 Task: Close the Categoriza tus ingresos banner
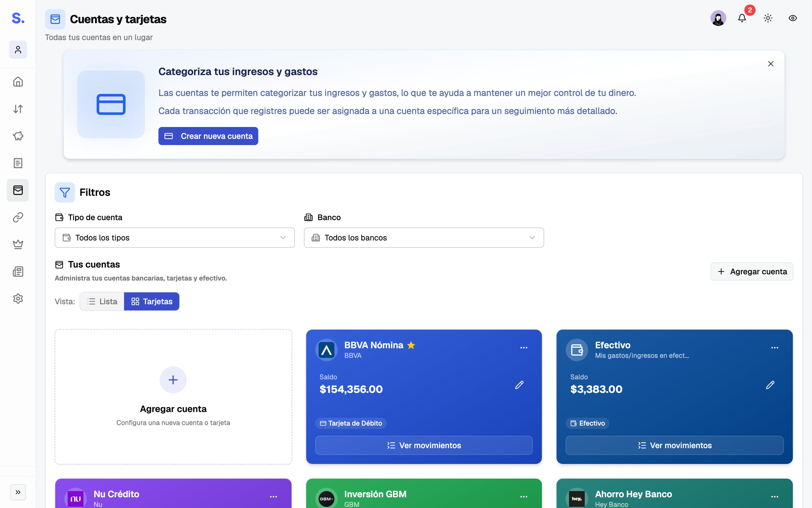[771, 64]
